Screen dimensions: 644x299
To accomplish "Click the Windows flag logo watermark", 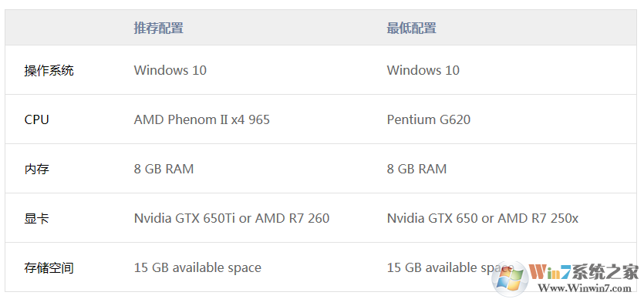I will click(510, 278).
